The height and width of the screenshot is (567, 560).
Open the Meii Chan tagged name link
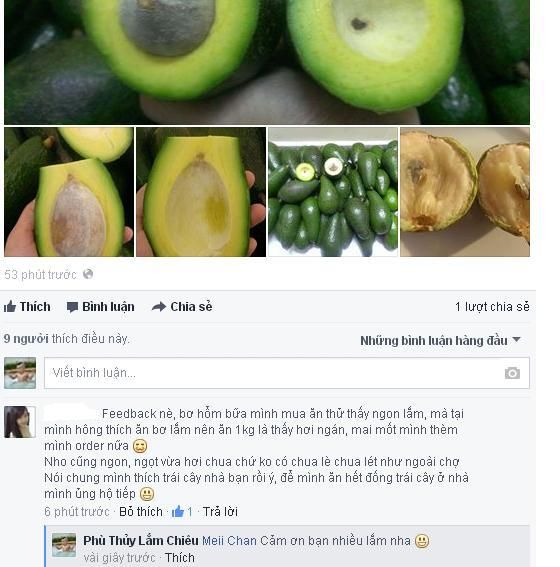[229, 541]
